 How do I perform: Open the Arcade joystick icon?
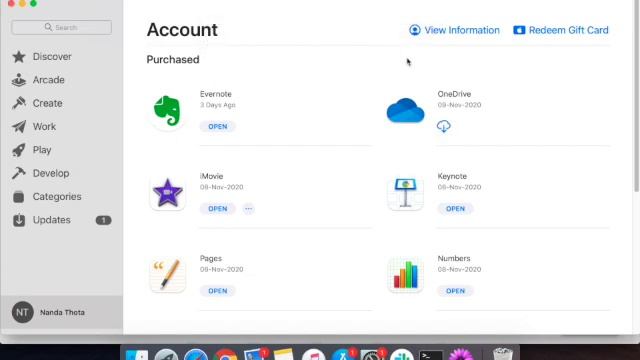[19, 80]
